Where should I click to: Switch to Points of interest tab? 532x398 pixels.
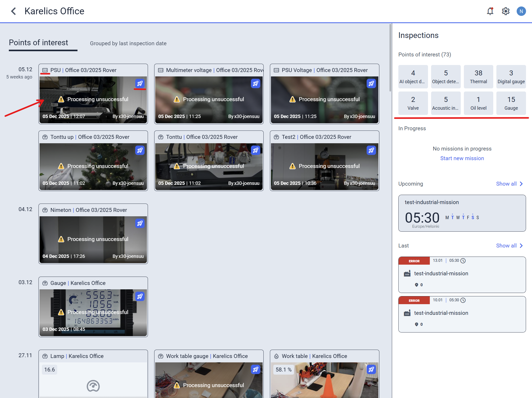38,43
